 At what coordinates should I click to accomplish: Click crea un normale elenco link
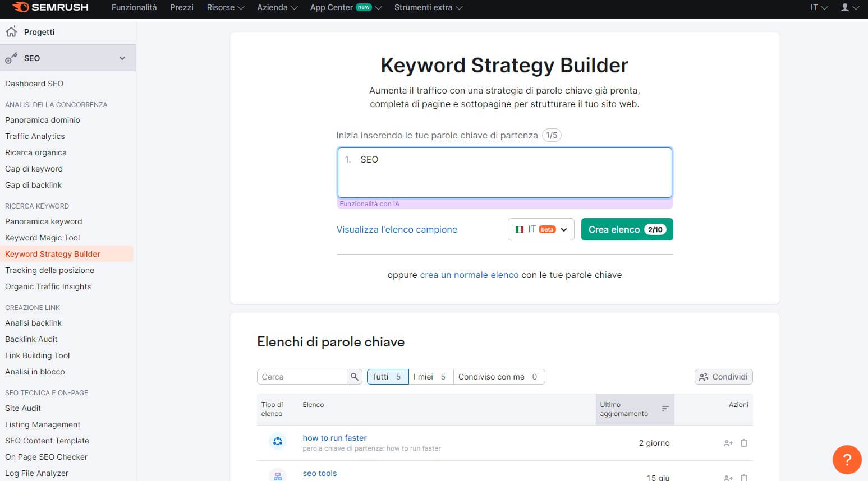[x=469, y=275]
